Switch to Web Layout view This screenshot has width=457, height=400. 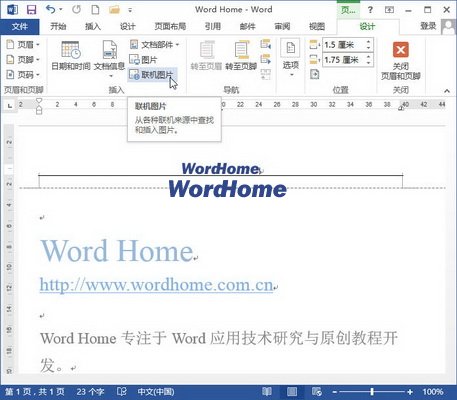coord(317,391)
